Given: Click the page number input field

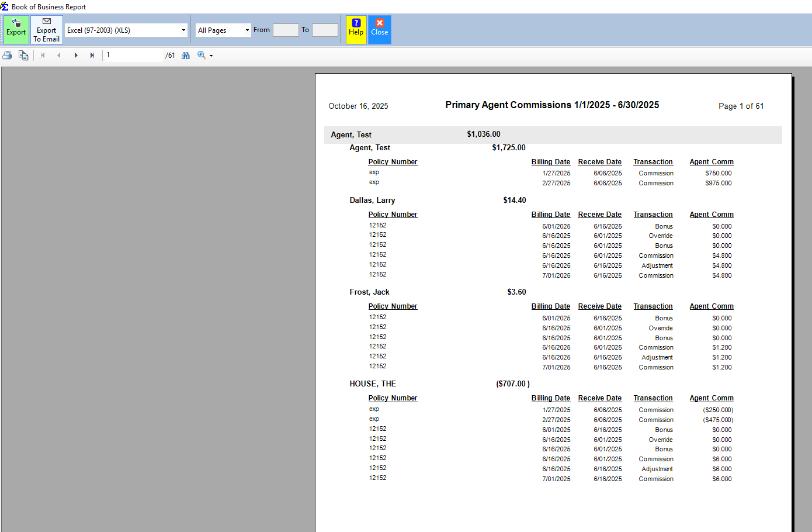Looking at the screenshot, I should [133, 55].
